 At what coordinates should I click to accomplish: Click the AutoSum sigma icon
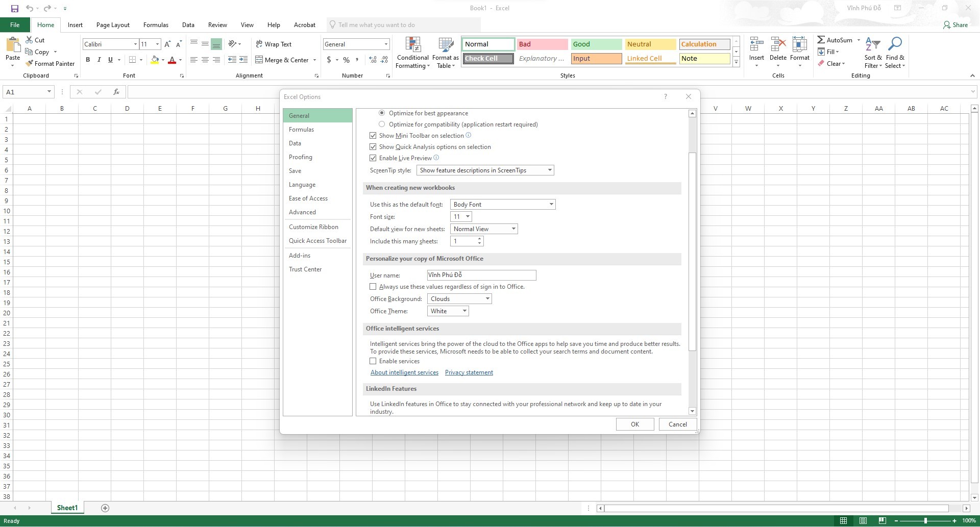click(821, 40)
